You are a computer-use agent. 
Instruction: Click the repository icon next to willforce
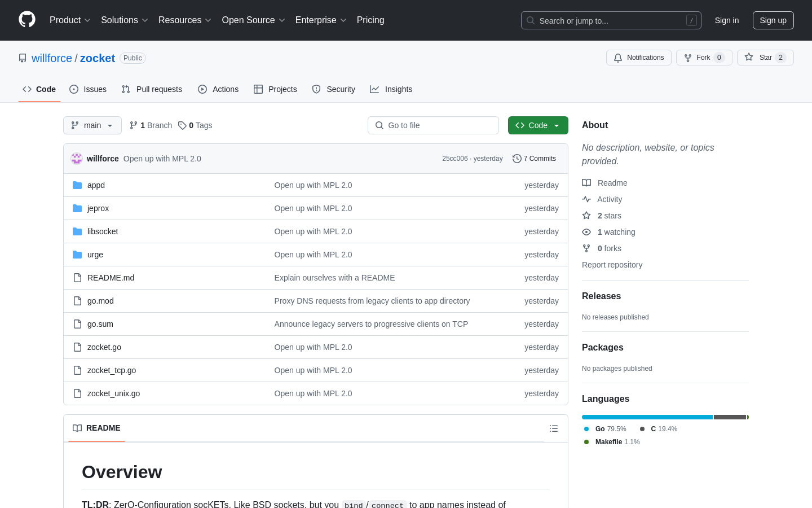point(23,58)
